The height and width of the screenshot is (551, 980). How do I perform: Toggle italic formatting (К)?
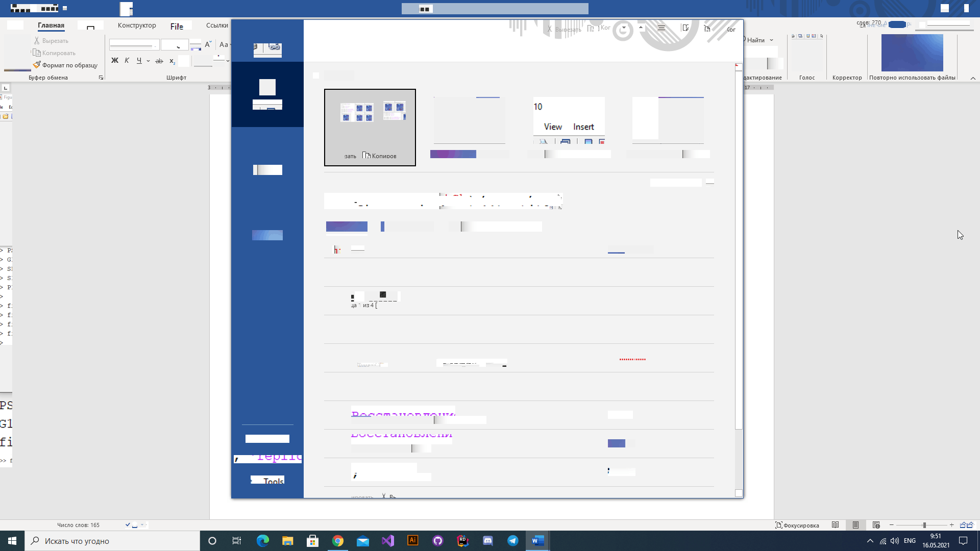127,60
